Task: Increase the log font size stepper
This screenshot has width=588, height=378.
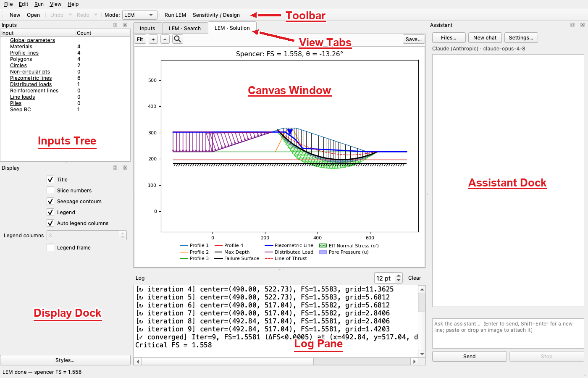Action: tap(399, 276)
